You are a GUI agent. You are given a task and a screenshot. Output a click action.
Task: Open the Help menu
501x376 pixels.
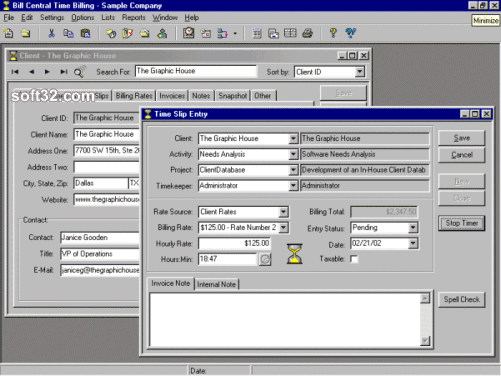192,17
